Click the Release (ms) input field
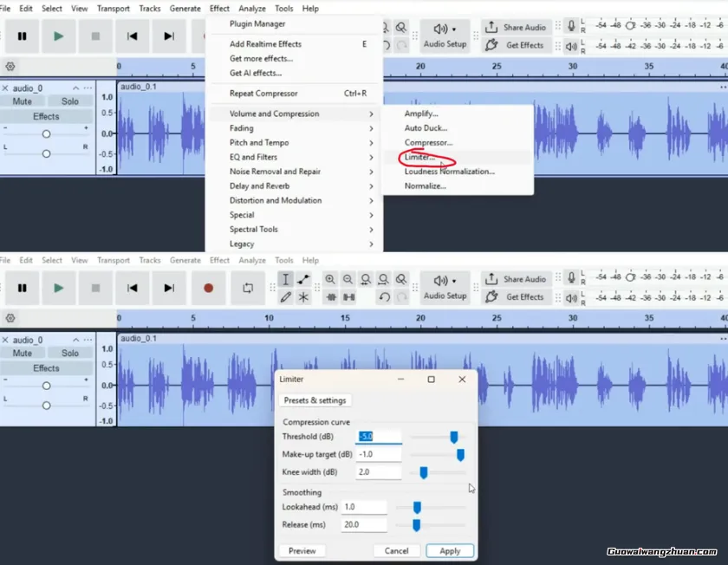The width and height of the screenshot is (728, 565). [364, 524]
